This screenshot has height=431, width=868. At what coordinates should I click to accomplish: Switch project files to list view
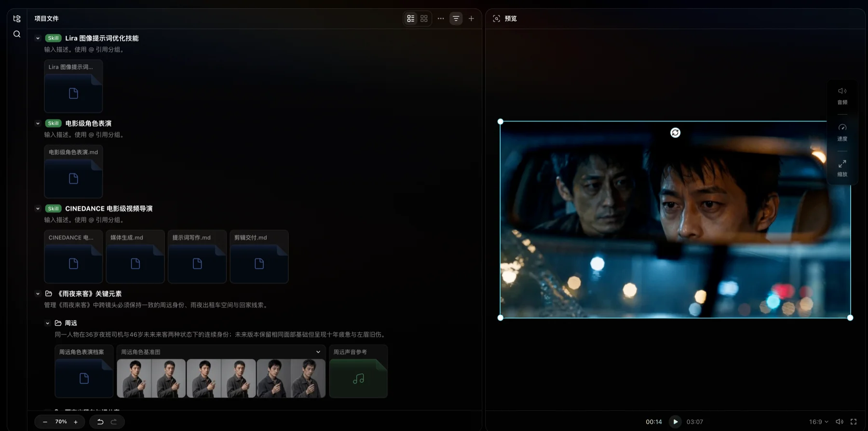[x=411, y=19]
